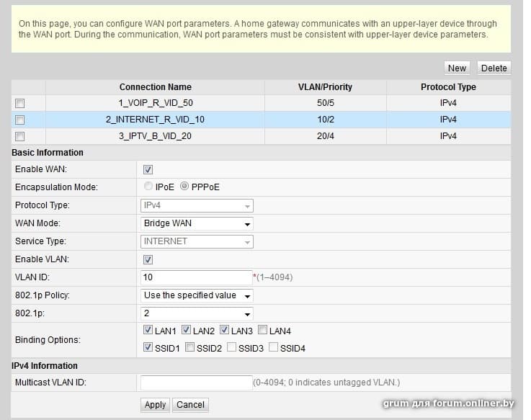Image resolution: width=531 pixels, height=420 pixels.
Task: Tick the checkbox for 1_VOIP_R_VID_50 row
Action: point(20,104)
